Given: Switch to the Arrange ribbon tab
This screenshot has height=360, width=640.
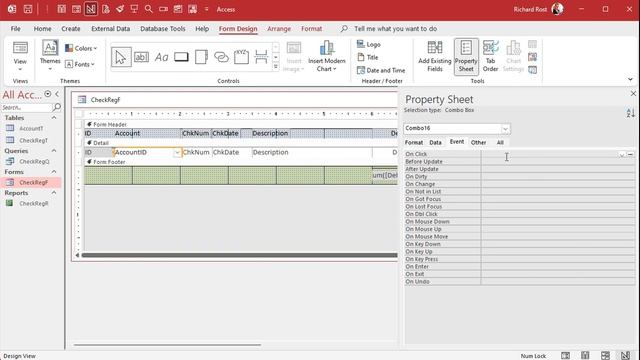Looking at the screenshot, I should tap(279, 29).
